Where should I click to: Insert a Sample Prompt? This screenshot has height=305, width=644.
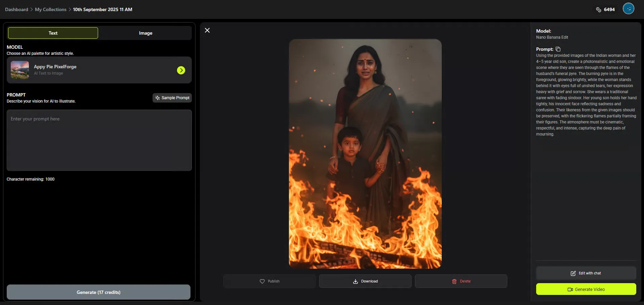(x=172, y=98)
